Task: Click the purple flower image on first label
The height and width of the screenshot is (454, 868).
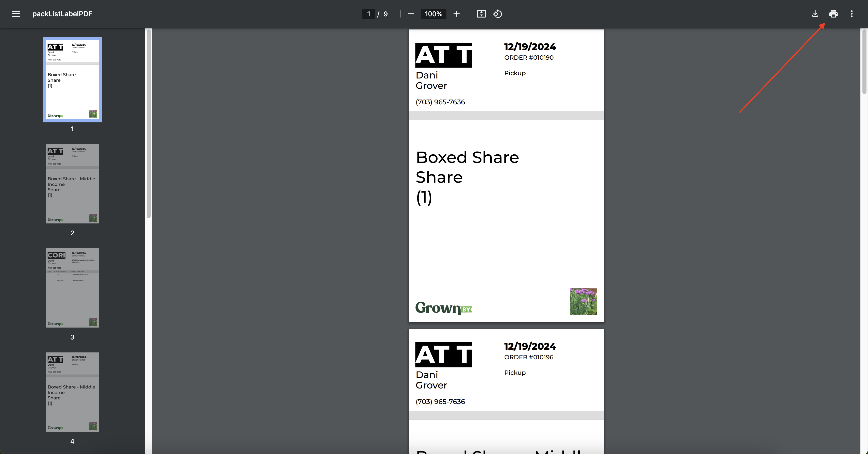Action: point(583,302)
